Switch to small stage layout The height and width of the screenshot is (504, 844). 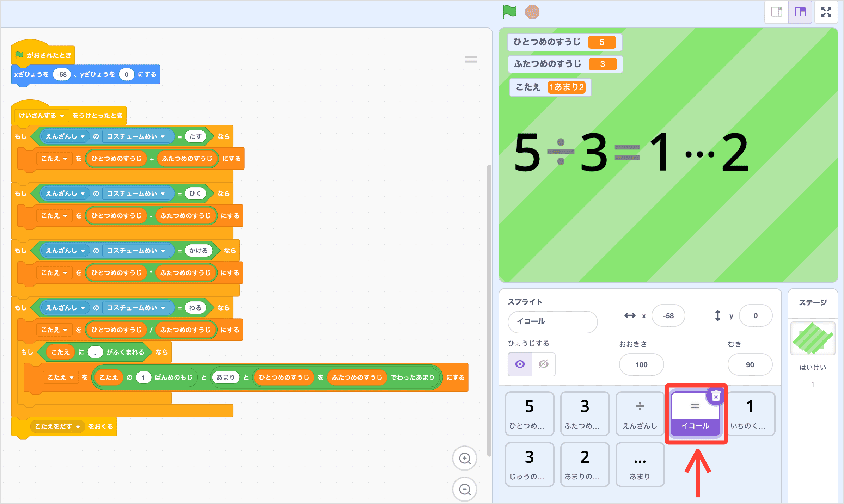[777, 12]
